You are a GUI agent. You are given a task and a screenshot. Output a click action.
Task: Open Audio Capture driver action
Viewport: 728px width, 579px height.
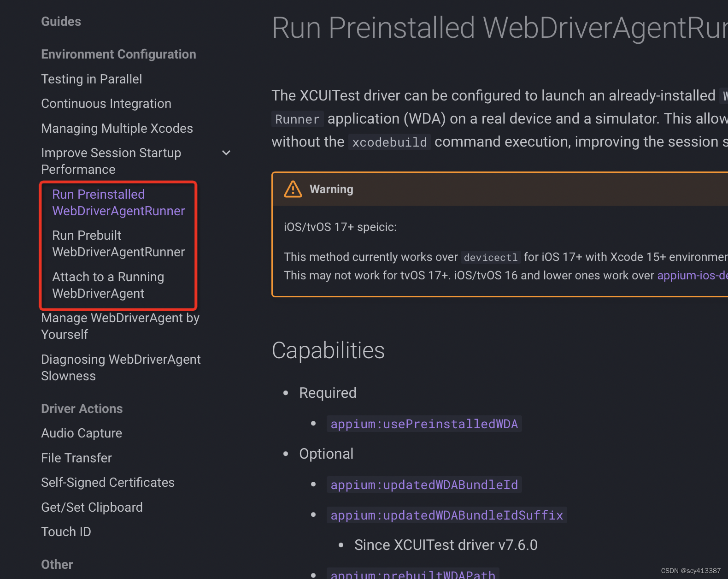point(82,433)
